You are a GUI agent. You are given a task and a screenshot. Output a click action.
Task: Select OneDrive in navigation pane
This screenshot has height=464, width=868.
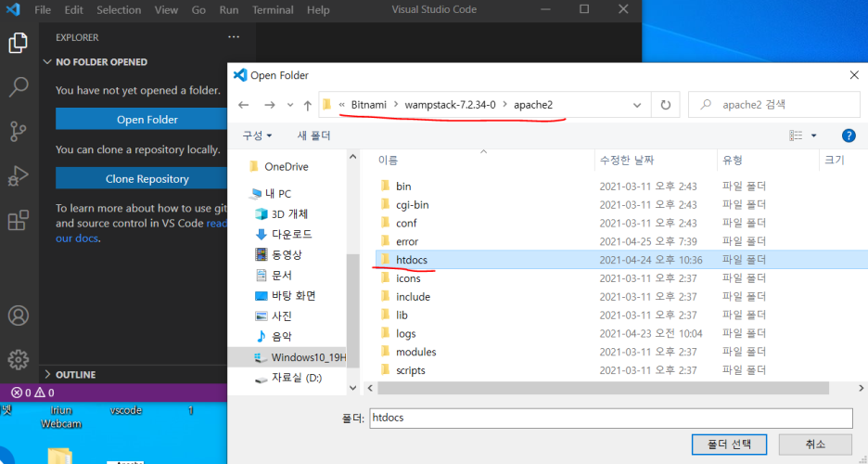[x=287, y=167]
